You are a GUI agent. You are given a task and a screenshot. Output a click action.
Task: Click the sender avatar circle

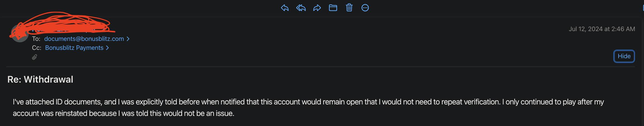click(20, 33)
